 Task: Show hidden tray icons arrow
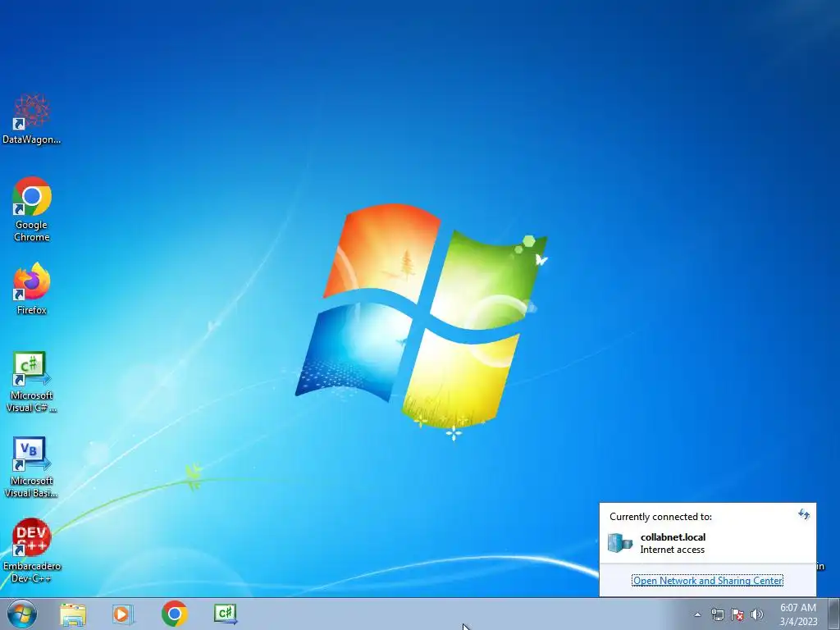point(697,614)
